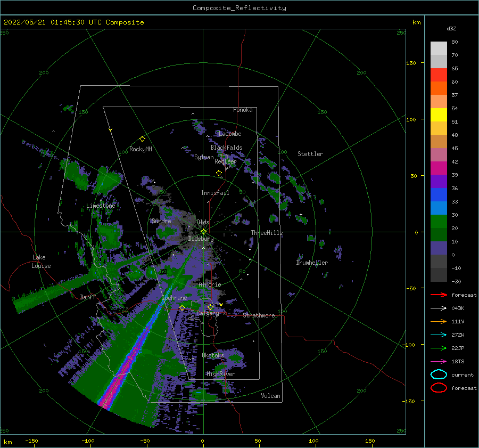
Task: Click the Olds label near radar center
Action: pyautogui.click(x=203, y=222)
